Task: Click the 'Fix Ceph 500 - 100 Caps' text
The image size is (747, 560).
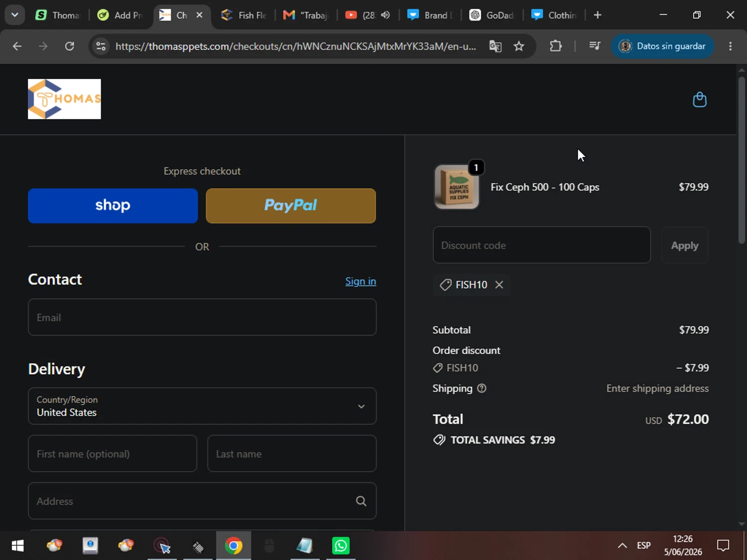Action: pyautogui.click(x=545, y=187)
